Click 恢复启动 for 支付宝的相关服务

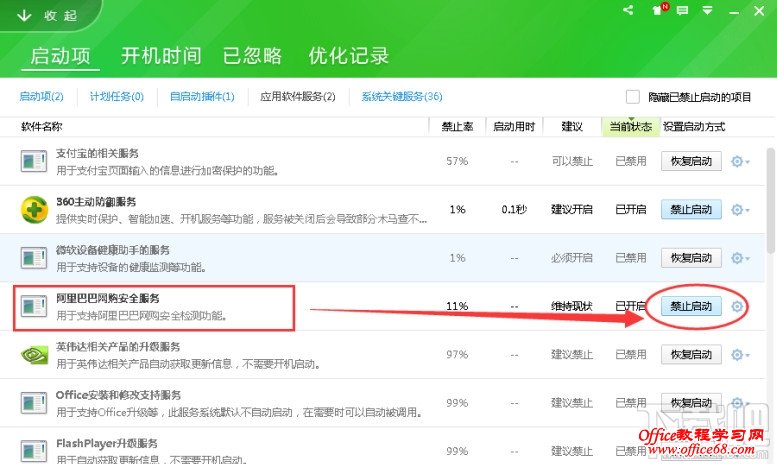(x=691, y=161)
